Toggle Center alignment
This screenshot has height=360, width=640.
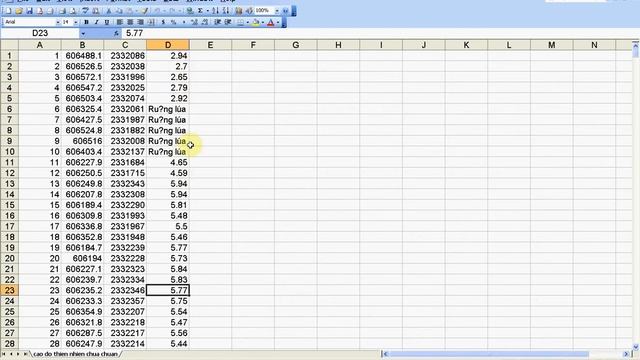coord(130,22)
